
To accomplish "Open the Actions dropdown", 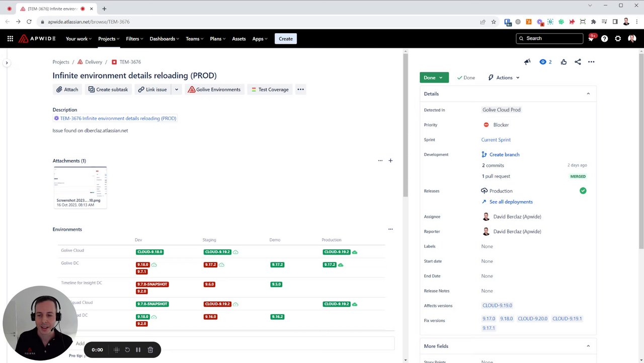I will click(x=504, y=77).
